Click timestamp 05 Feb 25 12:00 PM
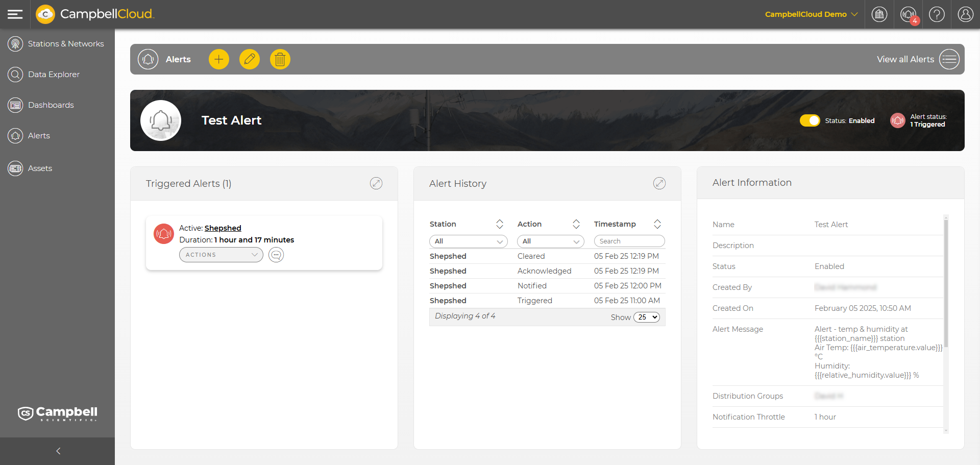This screenshot has width=980, height=465. pyautogui.click(x=628, y=286)
